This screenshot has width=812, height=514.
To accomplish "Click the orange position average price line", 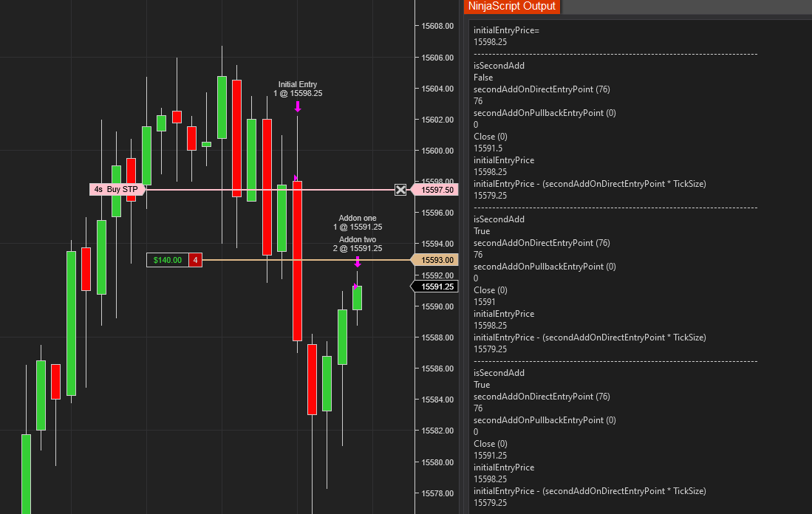I will coord(306,260).
